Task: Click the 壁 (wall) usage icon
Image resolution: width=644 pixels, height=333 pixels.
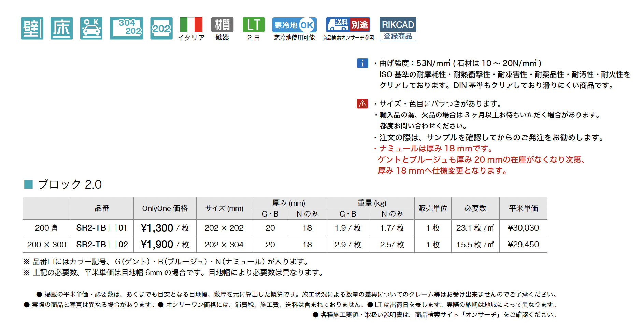Action: point(32,28)
